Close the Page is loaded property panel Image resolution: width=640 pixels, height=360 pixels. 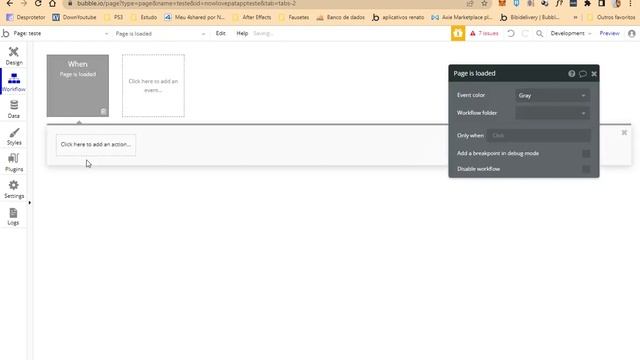(594, 73)
